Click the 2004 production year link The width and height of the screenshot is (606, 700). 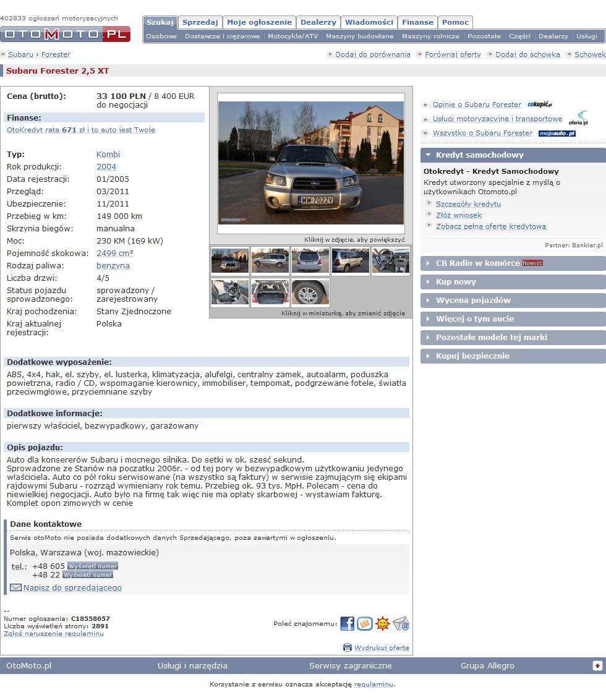click(106, 166)
